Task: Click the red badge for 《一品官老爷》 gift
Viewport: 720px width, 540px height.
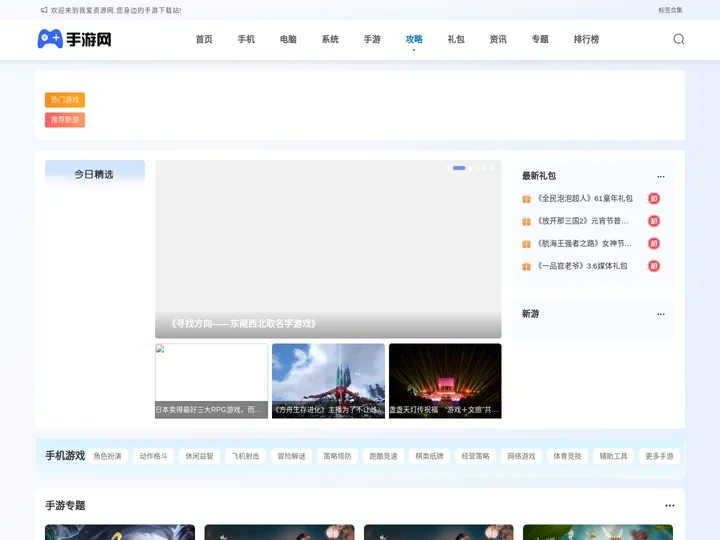Action: tap(654, 266)
